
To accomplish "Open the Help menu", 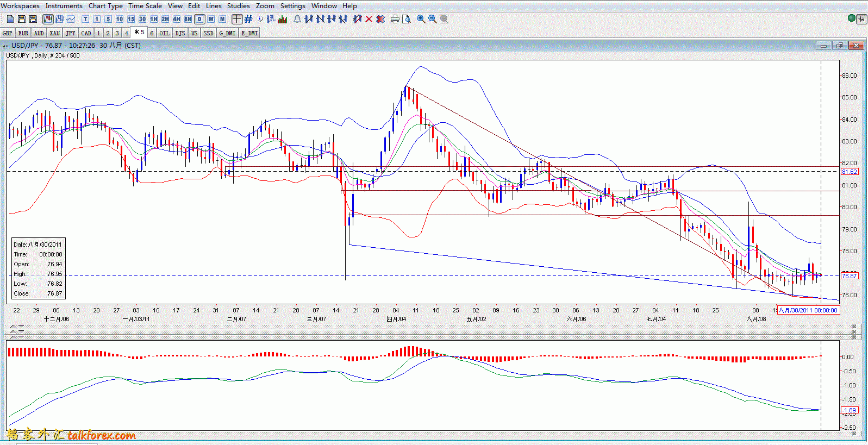I will (x=349, y=6).
